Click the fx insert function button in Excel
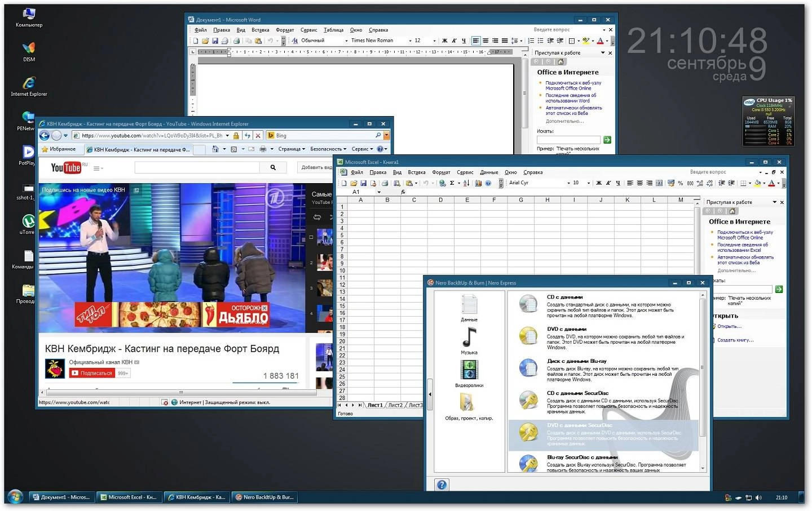The width and height of the screenshot is (812, 511). (x=403, y=192)
